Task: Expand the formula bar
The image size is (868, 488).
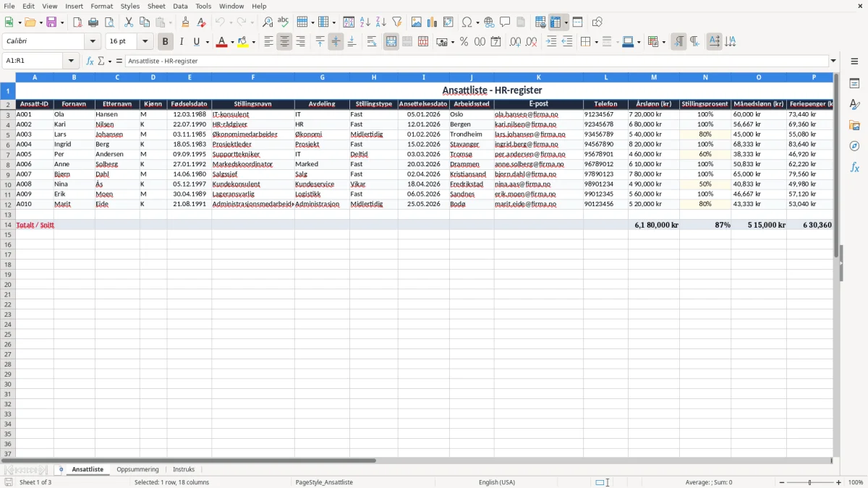Action: point(833,61)
